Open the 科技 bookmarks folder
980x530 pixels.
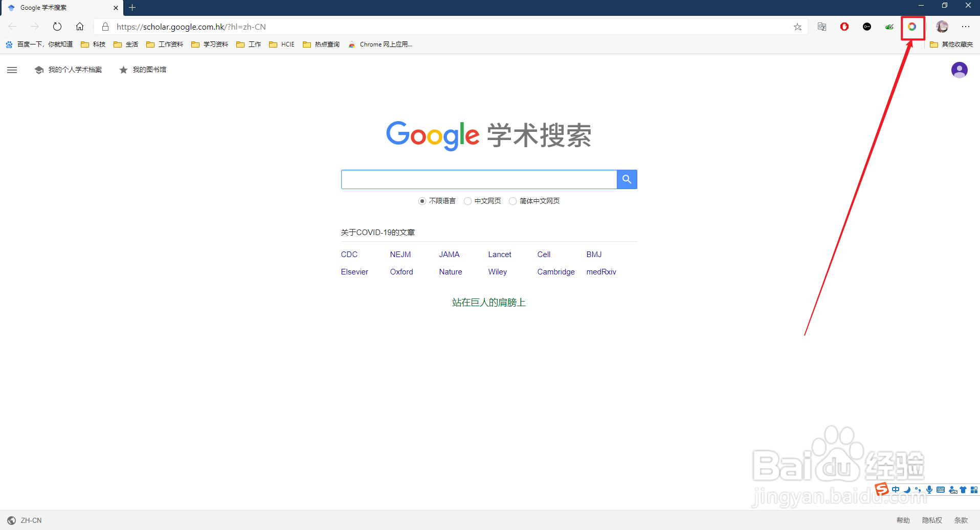coord(93,44)
